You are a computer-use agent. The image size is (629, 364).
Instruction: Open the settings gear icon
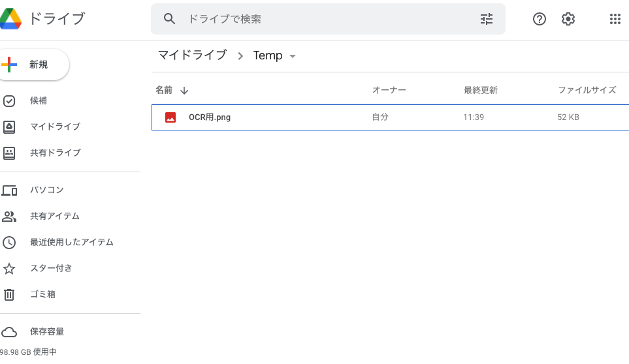(568, 19)
